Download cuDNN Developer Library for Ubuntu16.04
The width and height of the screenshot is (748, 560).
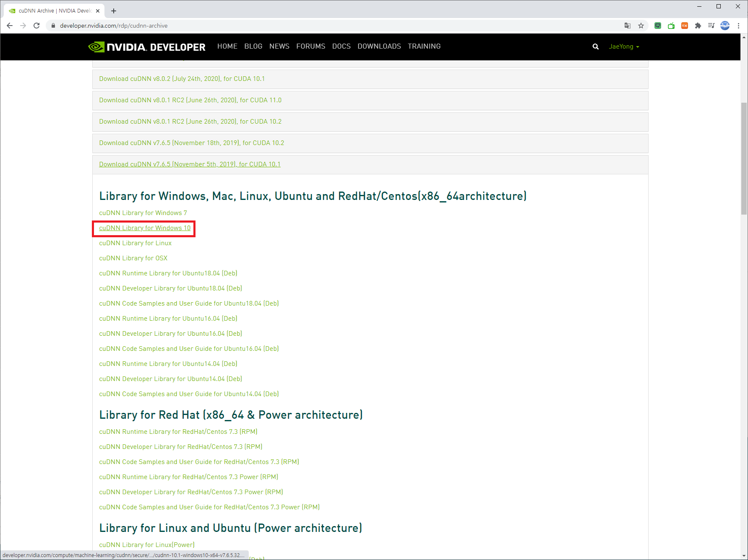click(x=171, y=334)
